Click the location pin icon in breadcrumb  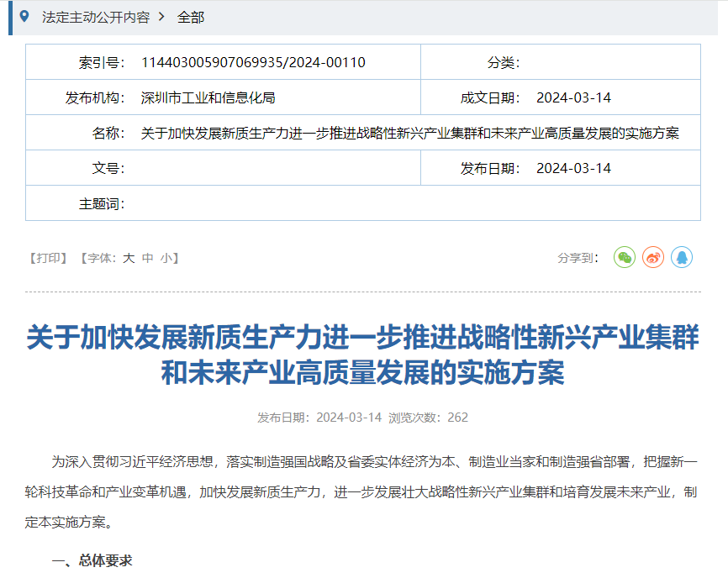24,17
